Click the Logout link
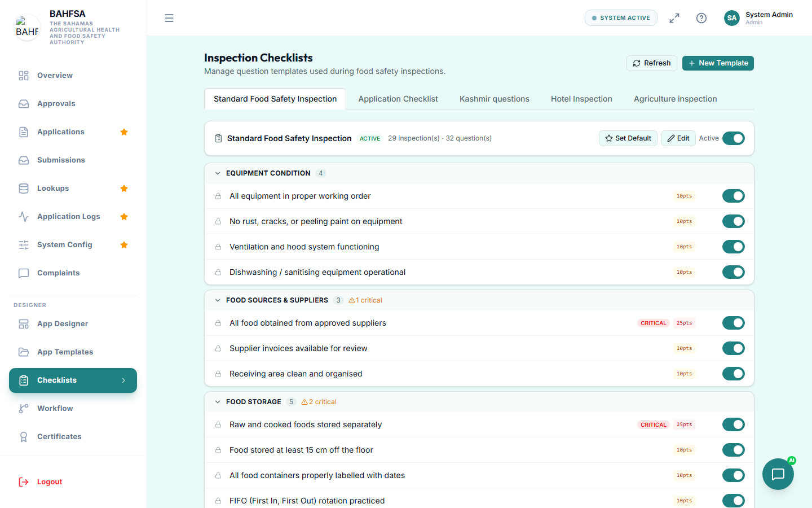 [50, 482]
